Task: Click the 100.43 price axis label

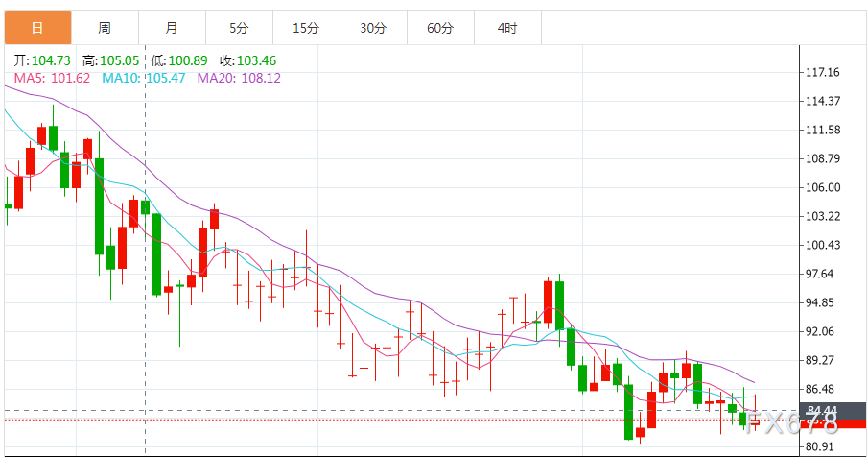Action: tap(823, 245)
